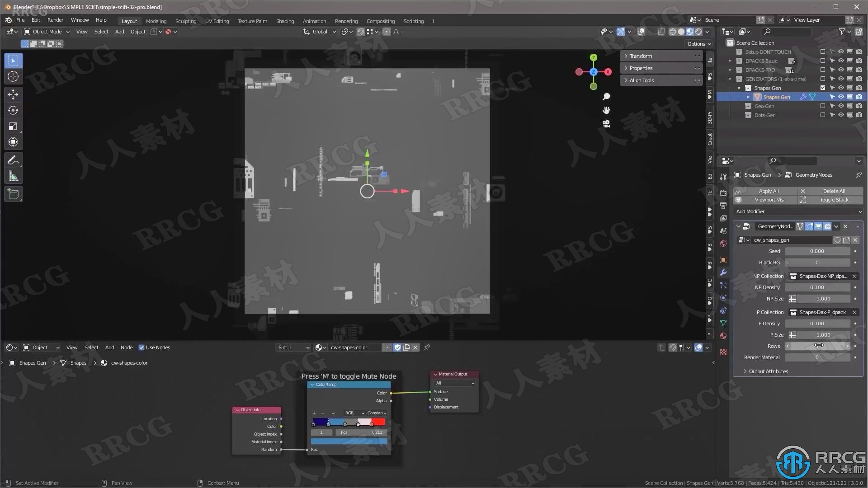Screen dimensions: 868x488
Task: Click the viewport Options button
Action: coord(699,44)
